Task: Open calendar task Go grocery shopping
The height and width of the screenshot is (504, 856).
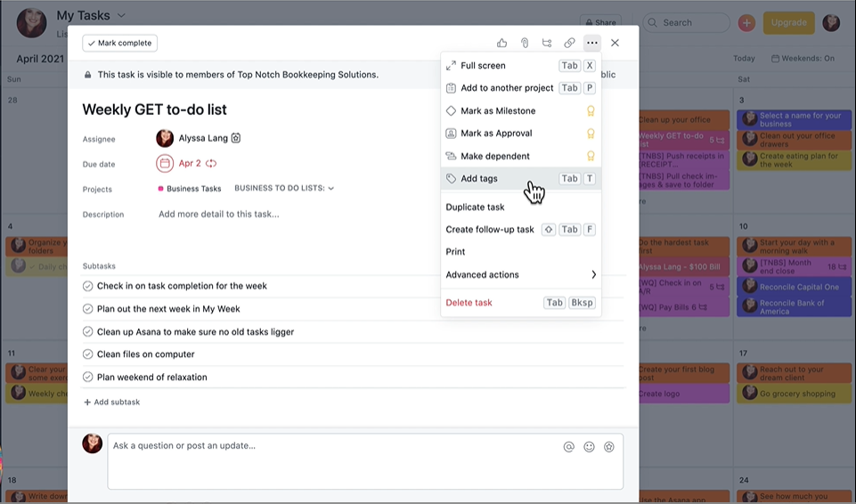Action: point(794,394)
